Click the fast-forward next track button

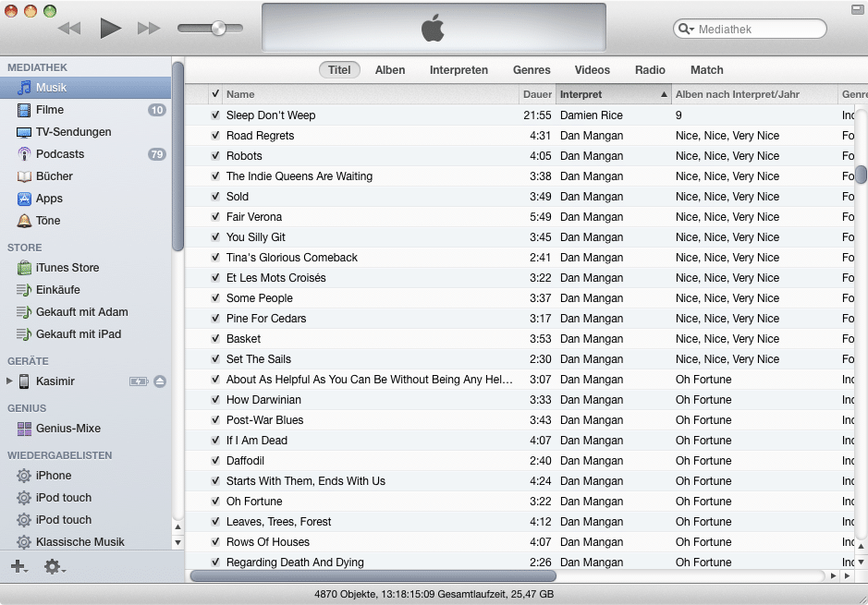pyautogui.click(x=149, y=29)
